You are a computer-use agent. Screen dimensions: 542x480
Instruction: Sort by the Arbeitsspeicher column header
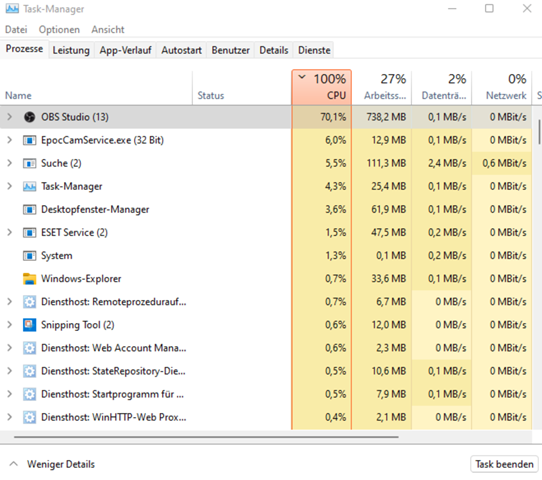tap(382, 87)
